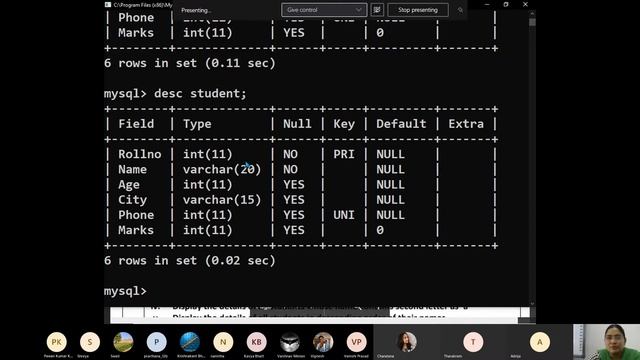Click the 'Default' column header
Screen dimensions: 640x360
(401, 124)
